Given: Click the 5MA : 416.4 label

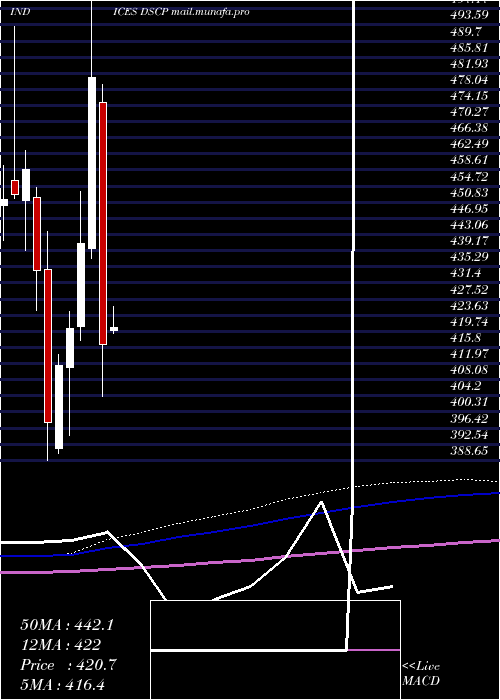Looking at the screenshot, I should [x=62, y=684].
